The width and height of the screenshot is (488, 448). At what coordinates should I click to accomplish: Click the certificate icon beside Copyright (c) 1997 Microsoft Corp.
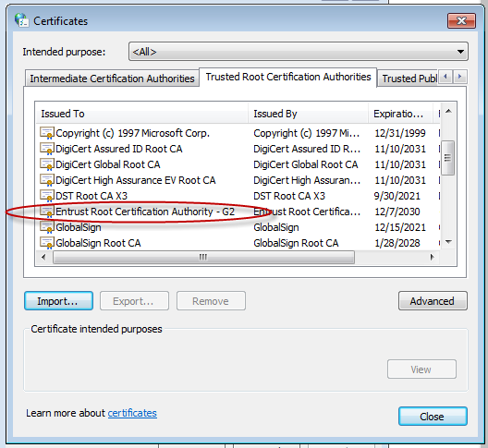pos(47,133)
